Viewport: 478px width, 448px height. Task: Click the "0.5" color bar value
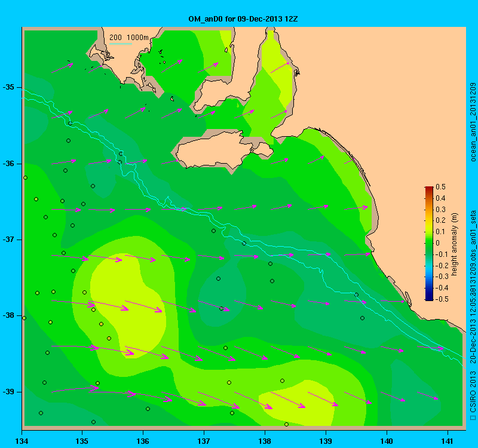tap(440, 187)
